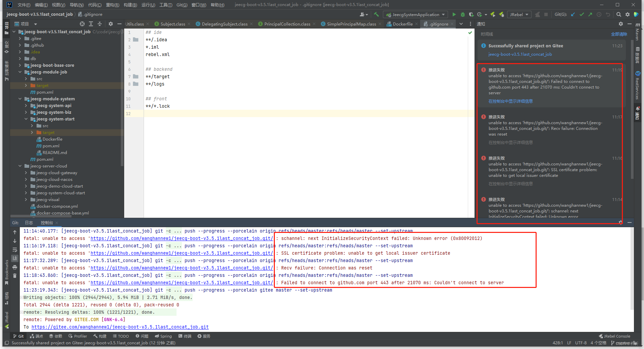This screenshot has height=349, width=644.
Task: Open the JeecgSystemApplication run configuration dropdown
Action: (x=415, y=14)
